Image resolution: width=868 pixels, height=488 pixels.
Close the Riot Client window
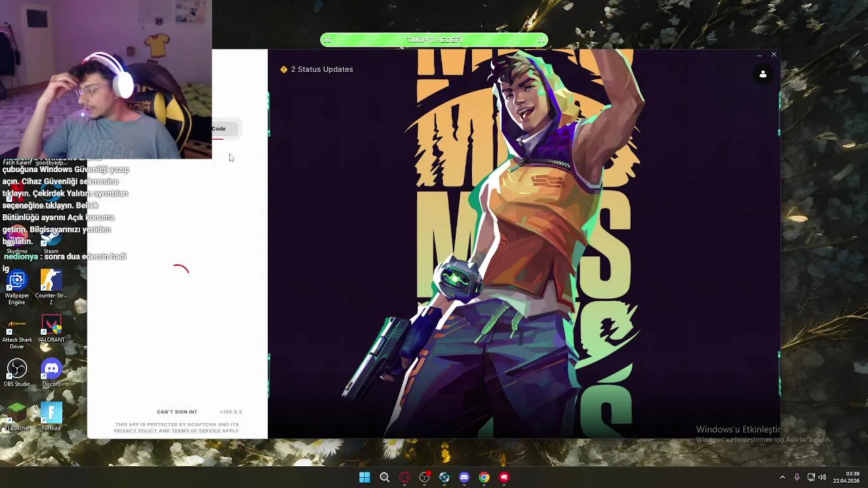(774, 54)
